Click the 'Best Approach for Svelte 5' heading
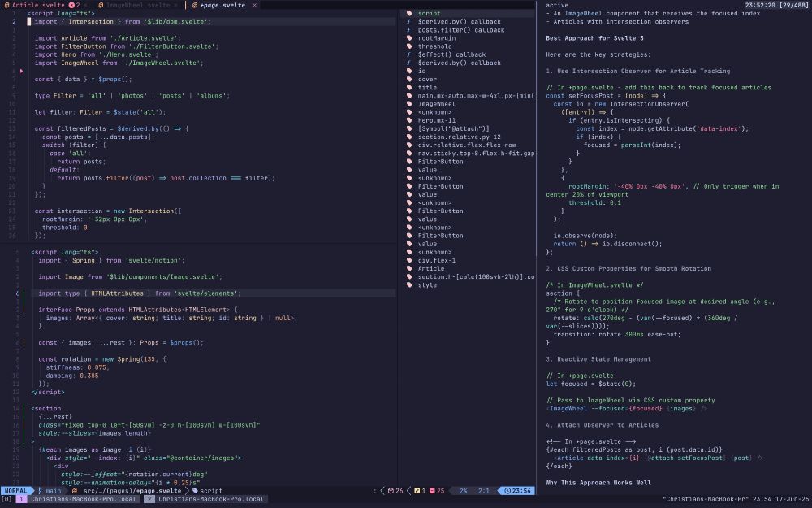The width and height of the screenshot is (812, 508). pos(594,38)
